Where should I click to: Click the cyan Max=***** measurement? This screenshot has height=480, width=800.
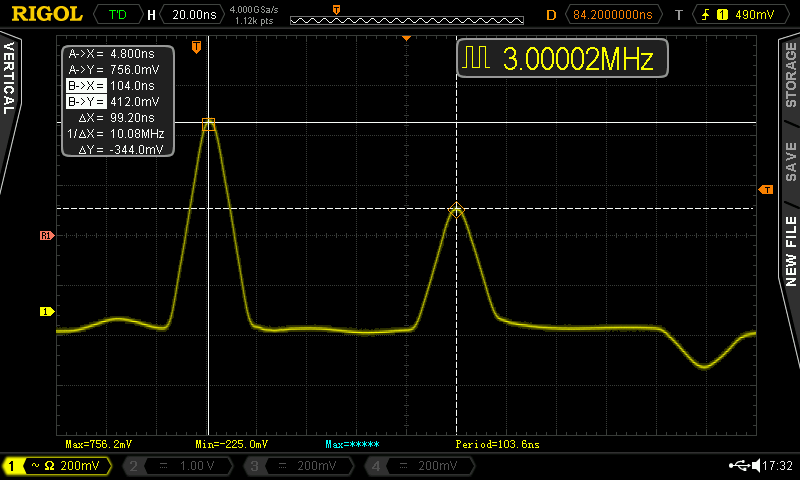pyautogui.click(x=353, y=444)
